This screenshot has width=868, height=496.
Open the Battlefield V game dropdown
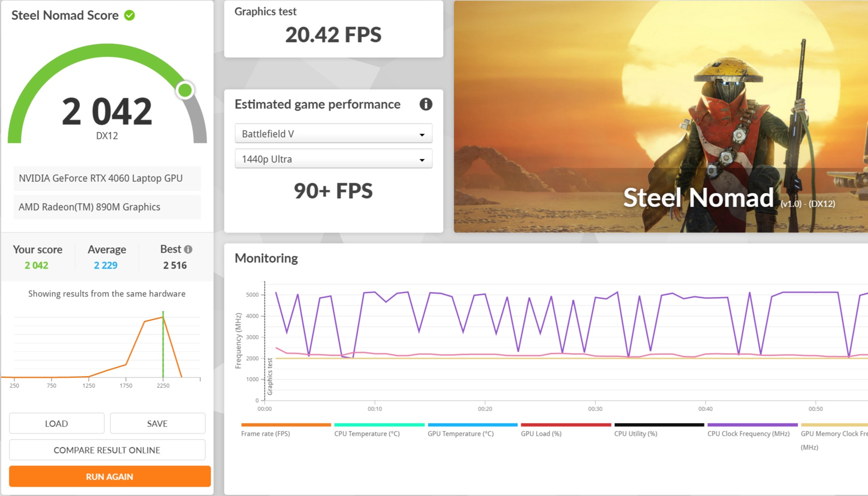pos(333,134)
